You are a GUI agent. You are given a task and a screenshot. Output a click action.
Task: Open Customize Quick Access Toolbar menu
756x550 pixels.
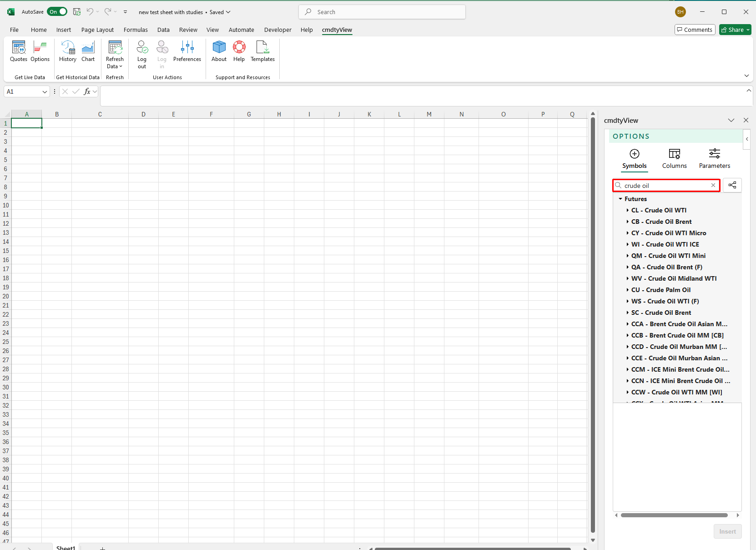pyautogui.click(x=125, y=12)
